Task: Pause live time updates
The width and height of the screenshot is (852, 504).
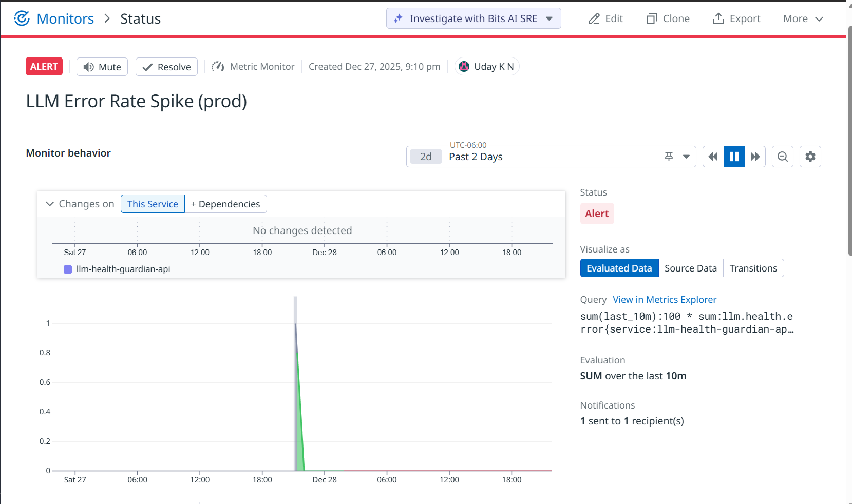Action: tap(734, 157)
